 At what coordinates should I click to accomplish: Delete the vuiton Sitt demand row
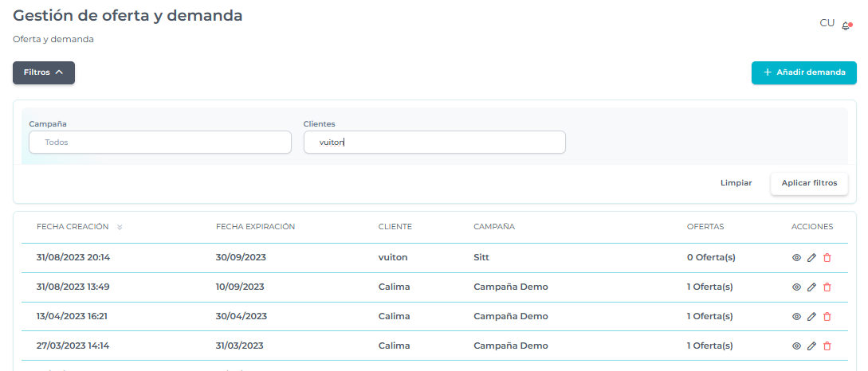(x=827, y=257)
